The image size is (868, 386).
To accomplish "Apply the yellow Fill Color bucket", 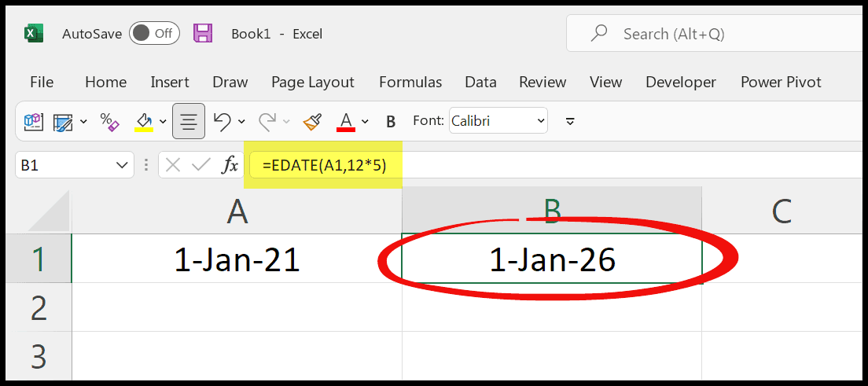I will 144,121.
